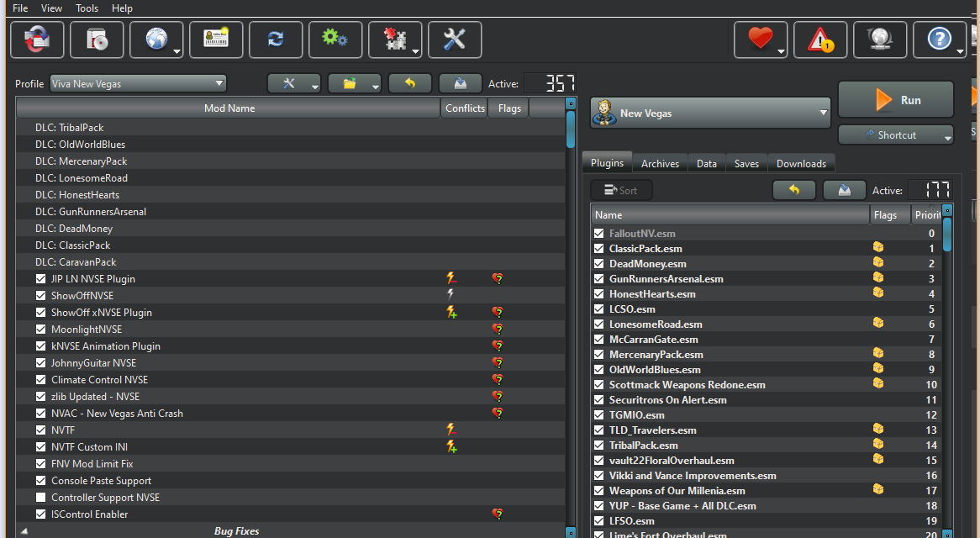Viewport: 980px width, 538px height.
Task: Click the flag icon for Weapons of Our Millenia.esm
Action: tap(878, 490)
